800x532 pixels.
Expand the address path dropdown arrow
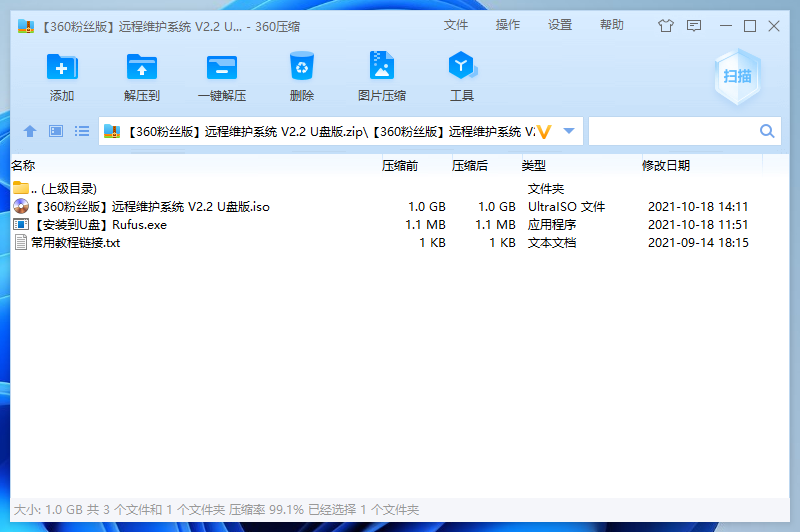click(x=569, y=131)
